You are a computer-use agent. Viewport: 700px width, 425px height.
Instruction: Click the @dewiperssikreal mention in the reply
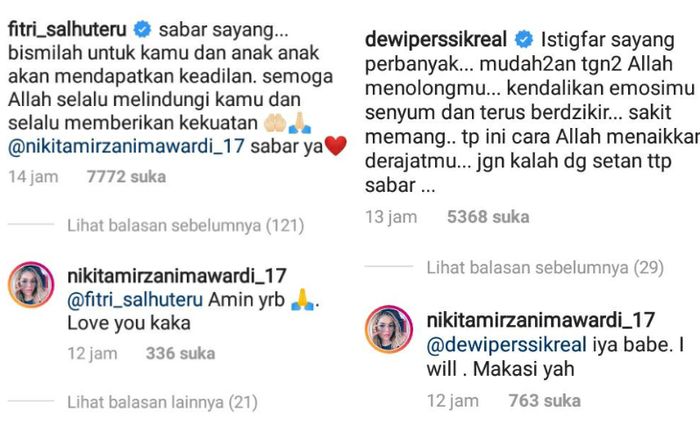coord(507,345)
